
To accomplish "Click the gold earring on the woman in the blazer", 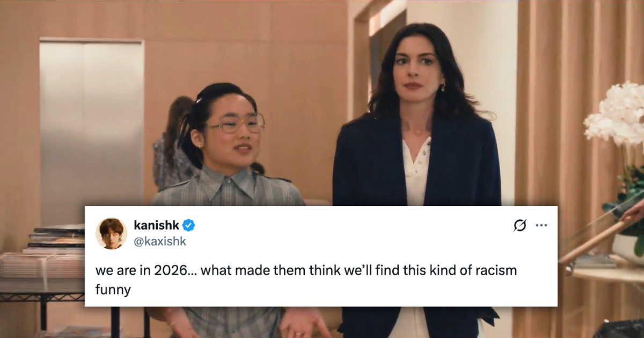I will pyautogui.click(x=443, y=86).
